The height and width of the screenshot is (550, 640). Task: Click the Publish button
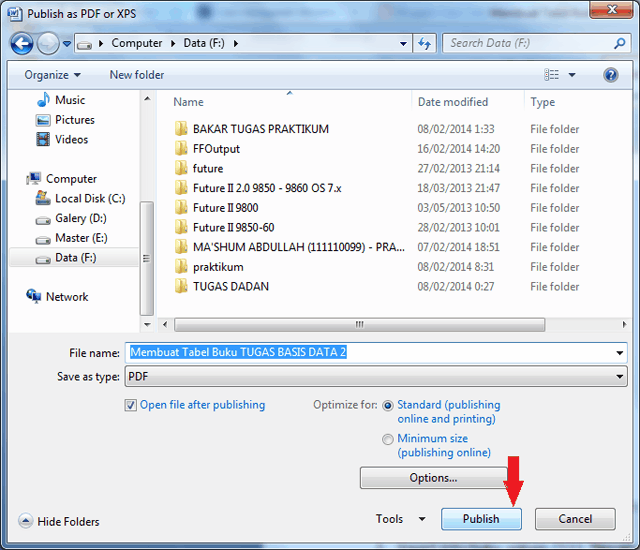point(481,519)
